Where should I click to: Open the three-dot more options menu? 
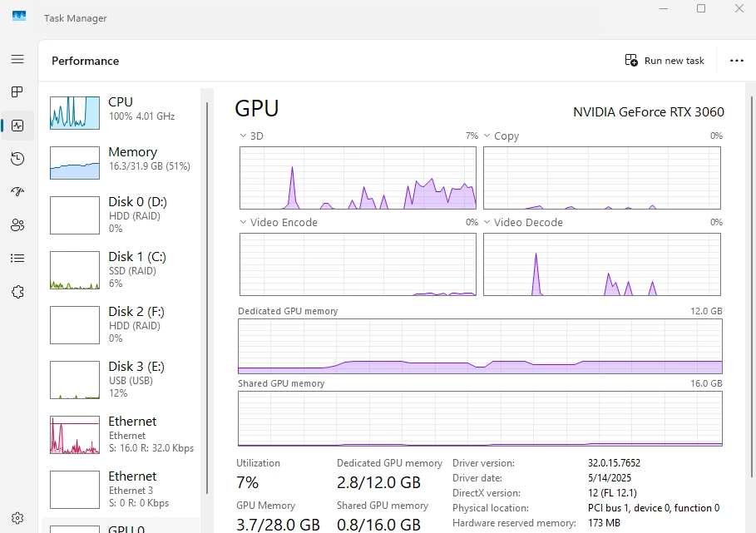point(736,60)
